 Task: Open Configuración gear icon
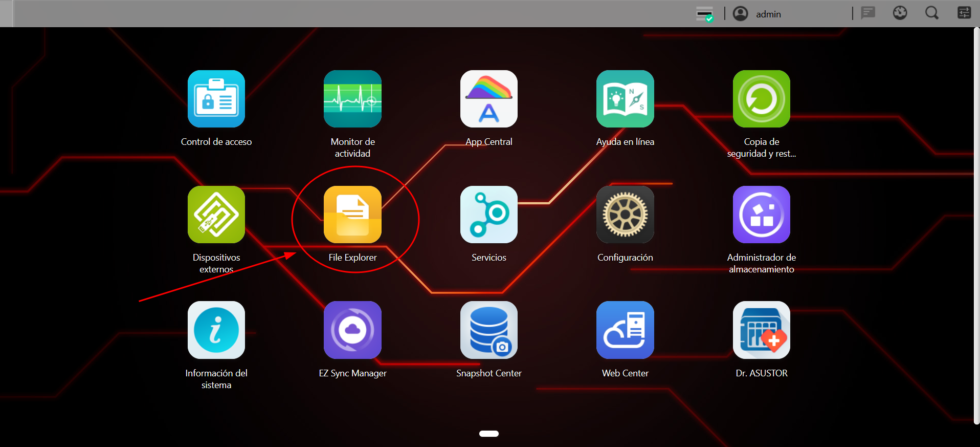click(625, 215)
